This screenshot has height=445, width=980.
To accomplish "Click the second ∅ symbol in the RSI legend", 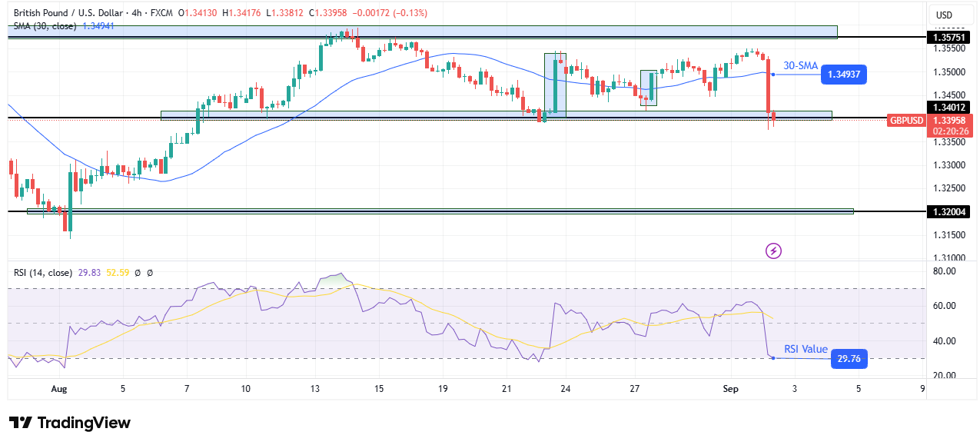I will pyautogui.click(x=151, y=273).
